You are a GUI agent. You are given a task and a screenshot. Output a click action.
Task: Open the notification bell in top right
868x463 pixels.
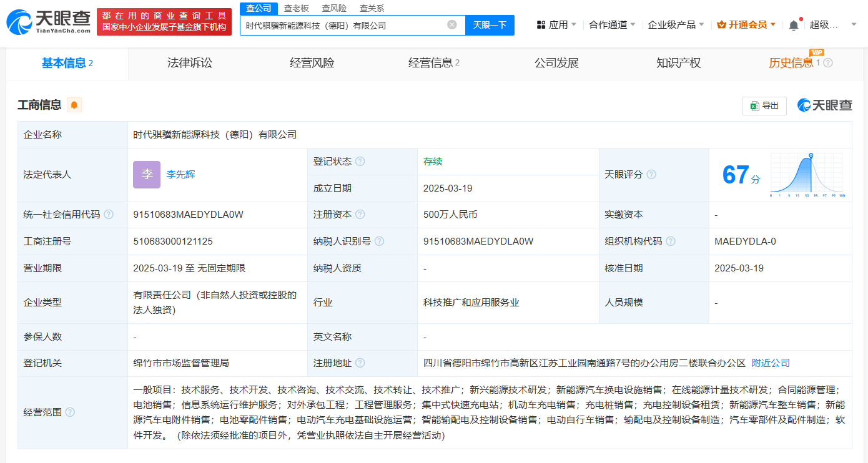[x=793, y=24]
